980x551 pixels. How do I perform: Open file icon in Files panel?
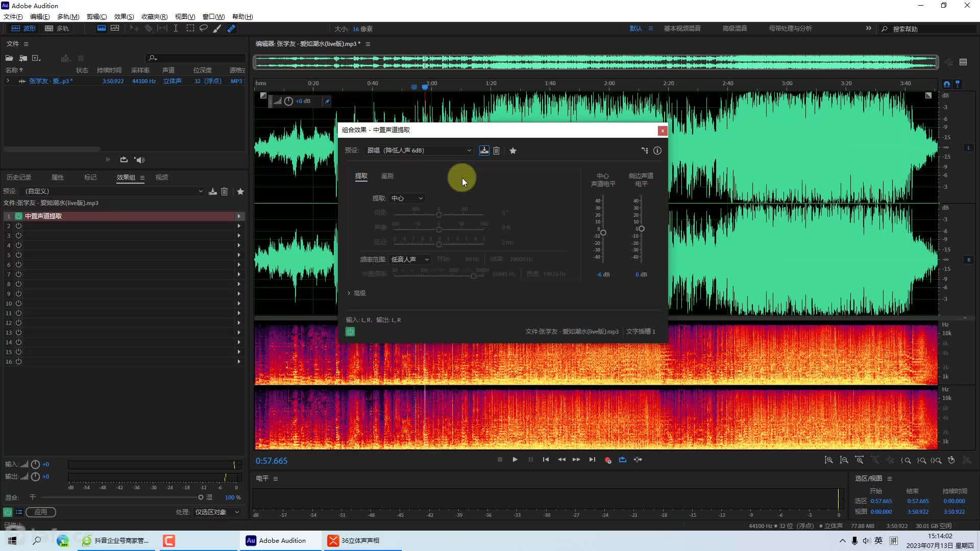click(9, 58)
